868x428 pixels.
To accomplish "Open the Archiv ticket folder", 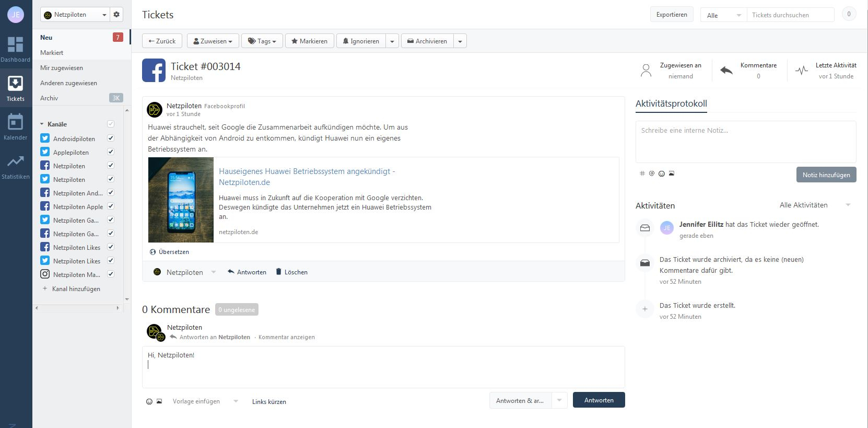I will tap(49, 98).
